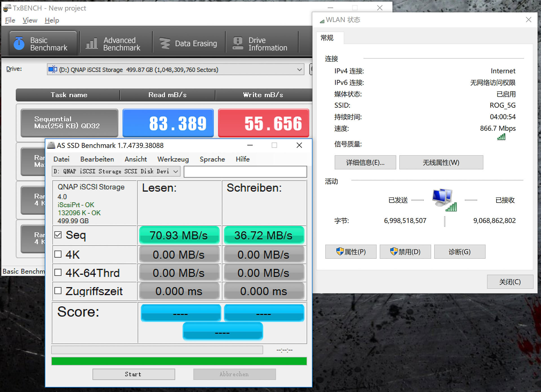The image size is (541, 392).
Task: Click the Sequential Max(256 KB) QD32 task button
Action: (69, 123)
